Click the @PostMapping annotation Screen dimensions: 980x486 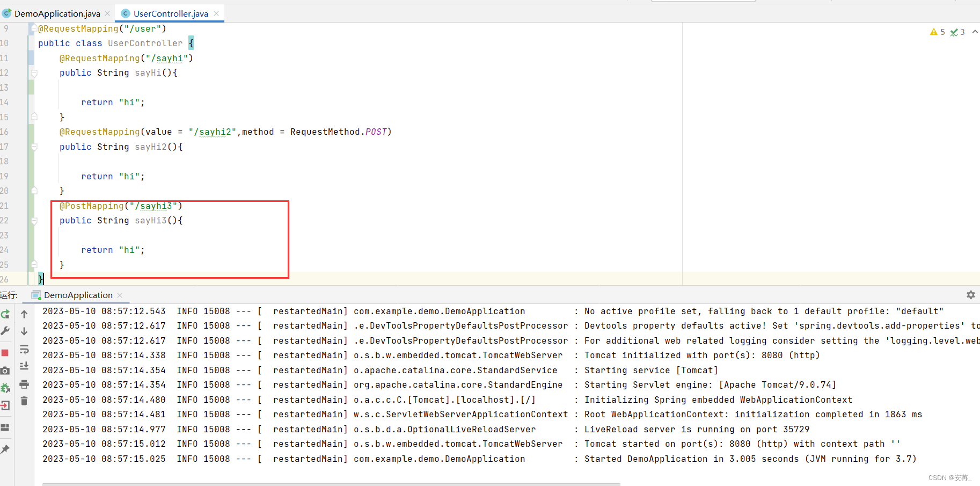[x=92, y=206]
